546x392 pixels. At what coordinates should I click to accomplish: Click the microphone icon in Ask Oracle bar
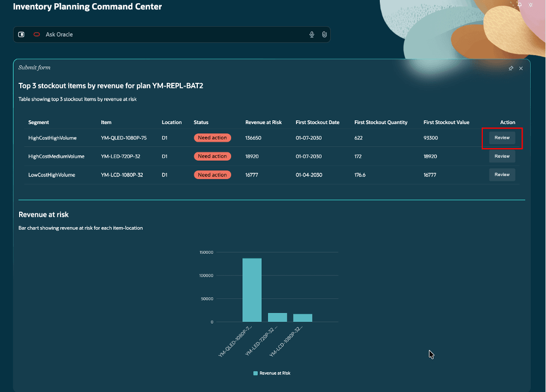point(312,34)
